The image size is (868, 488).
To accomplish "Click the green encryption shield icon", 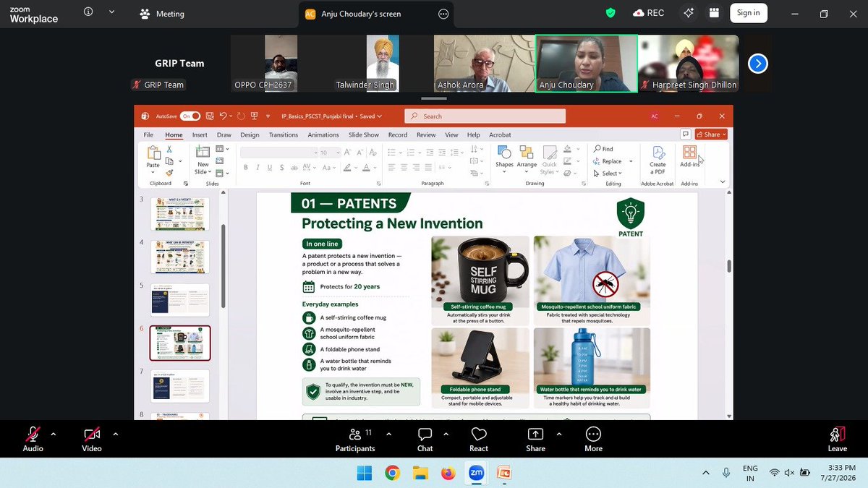I will [x=611, y=13].
